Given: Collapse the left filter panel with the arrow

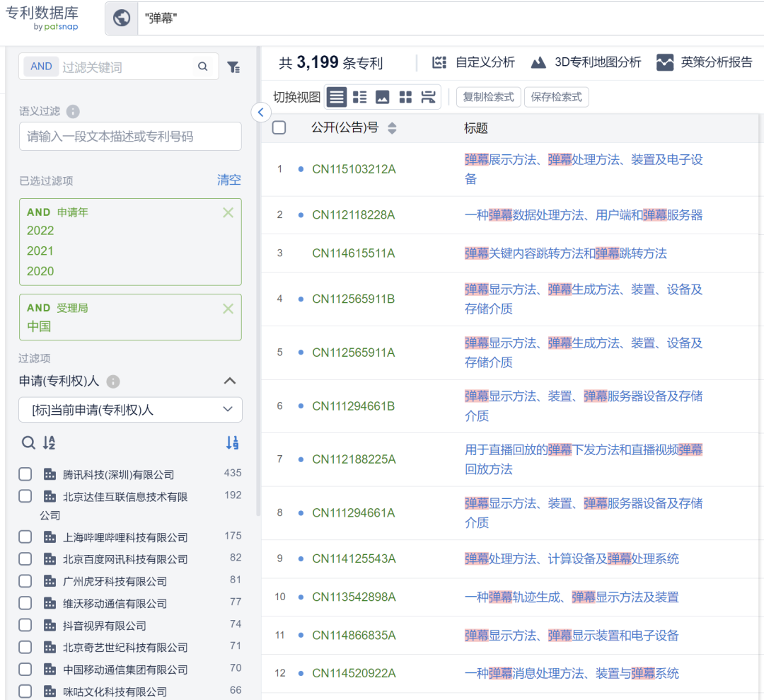Looking at the screenshot, I should click(x=260, y=113).
